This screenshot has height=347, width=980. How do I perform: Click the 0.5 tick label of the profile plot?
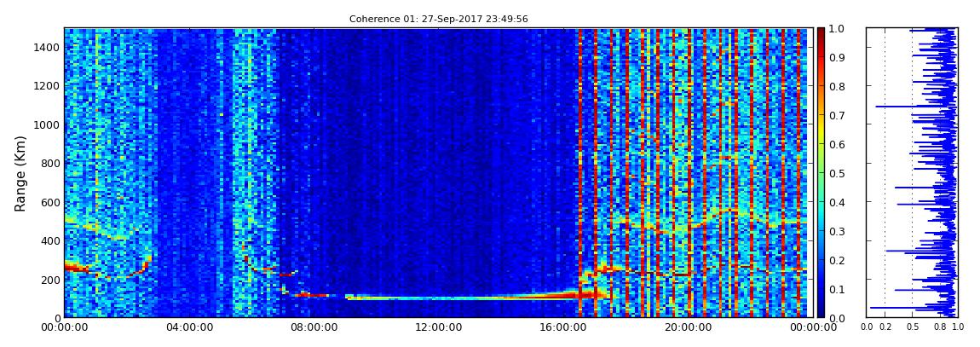(913, 327)
